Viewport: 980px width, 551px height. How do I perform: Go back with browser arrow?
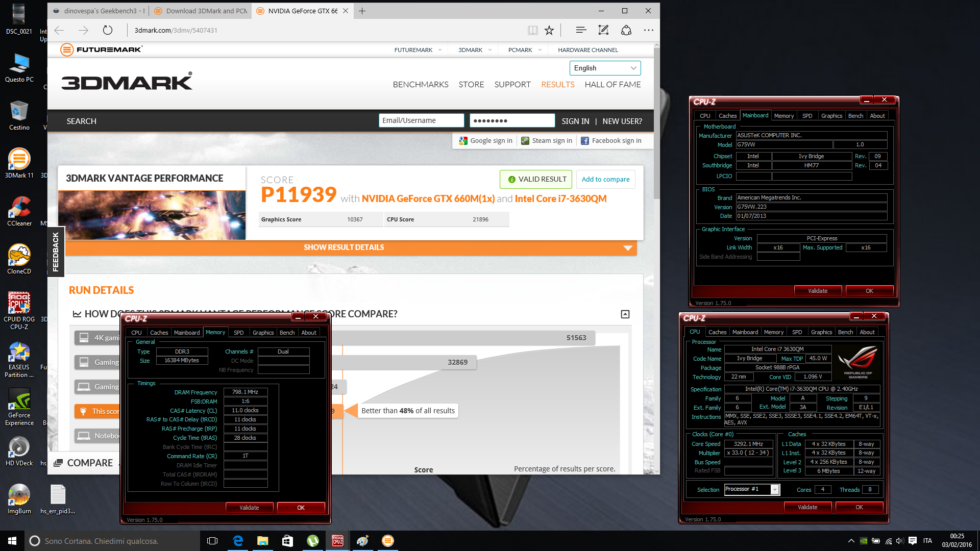59,30
